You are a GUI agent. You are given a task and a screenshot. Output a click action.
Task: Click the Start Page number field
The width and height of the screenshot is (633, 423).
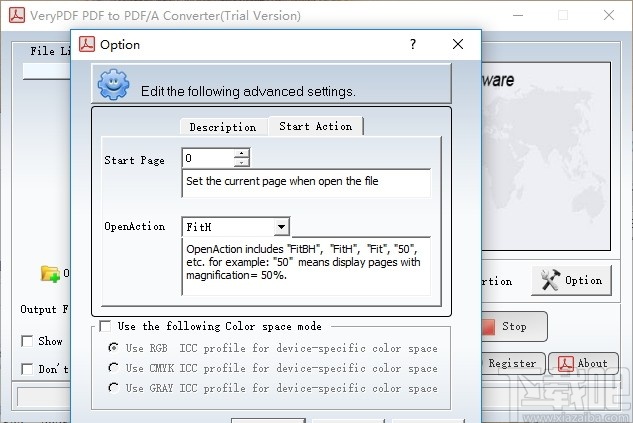(x=208, y=158)
